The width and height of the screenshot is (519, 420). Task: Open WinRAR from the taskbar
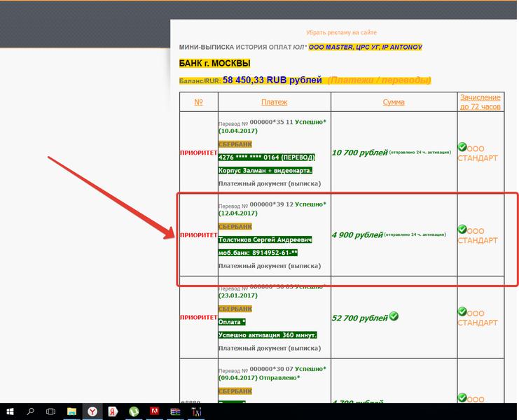[175, 412]
